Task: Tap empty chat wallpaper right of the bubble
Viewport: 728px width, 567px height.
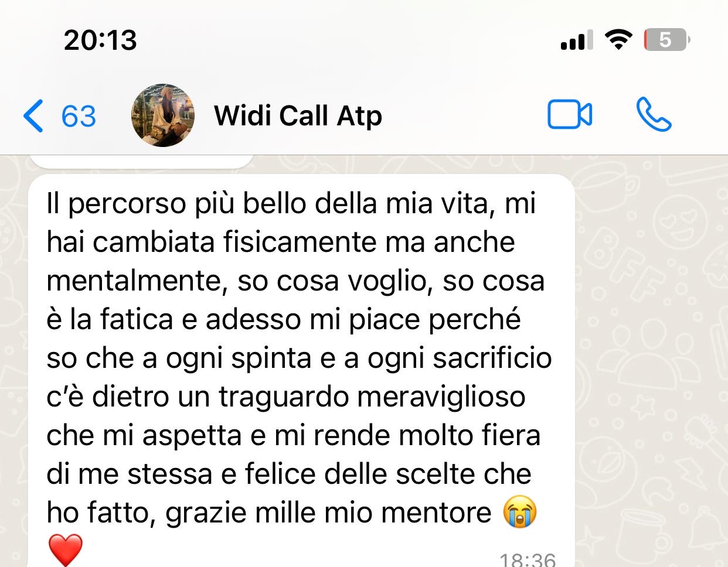Action: pos(651,363)
